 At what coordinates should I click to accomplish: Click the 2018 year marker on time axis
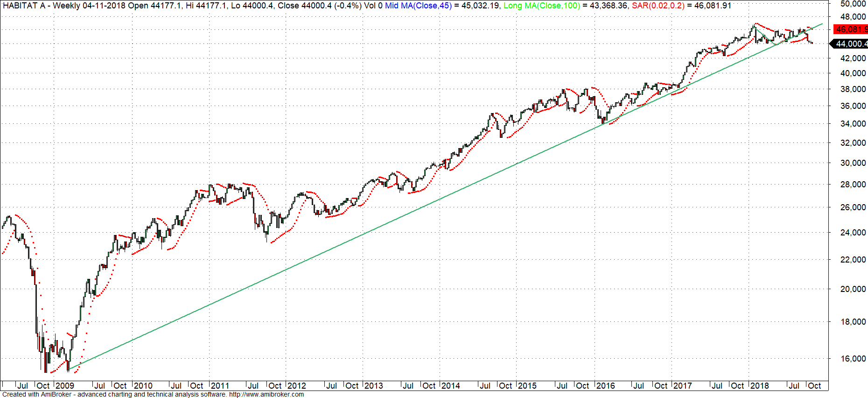click(x=759, y=386)
